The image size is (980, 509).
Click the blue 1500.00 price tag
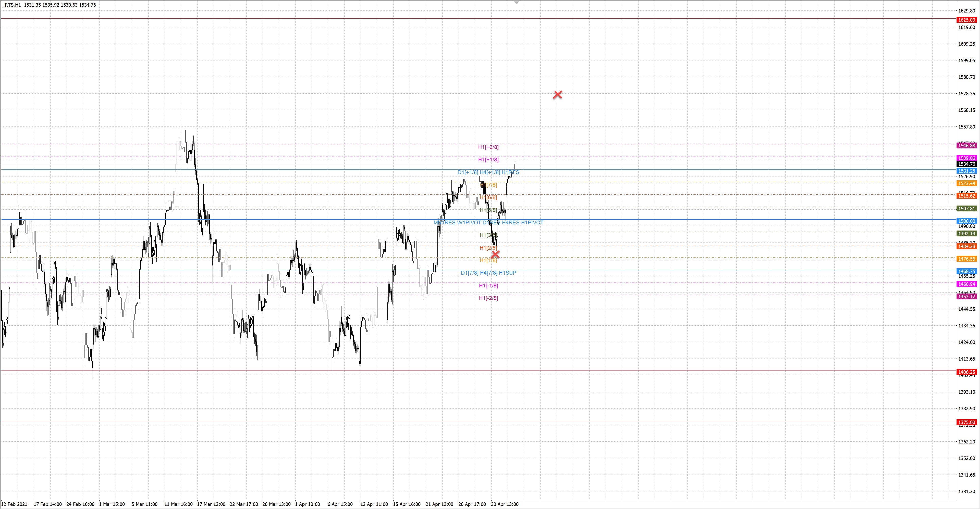coord(966,221)
